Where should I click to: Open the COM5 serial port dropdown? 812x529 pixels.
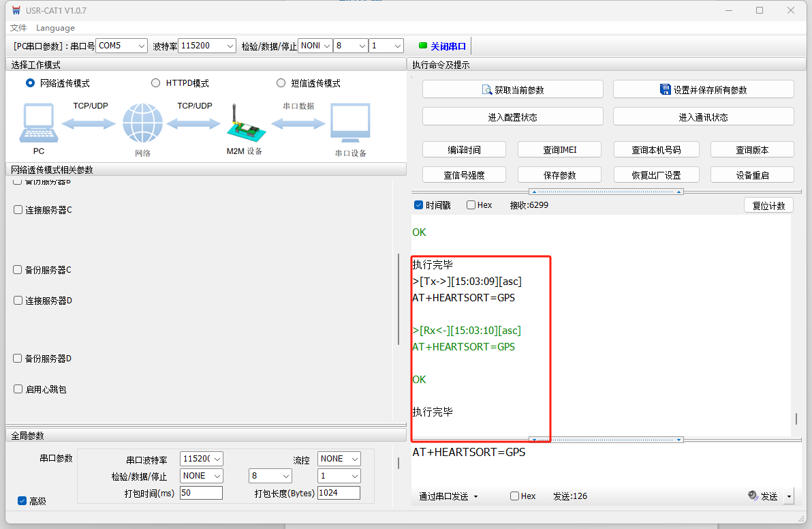click(122, 46)
